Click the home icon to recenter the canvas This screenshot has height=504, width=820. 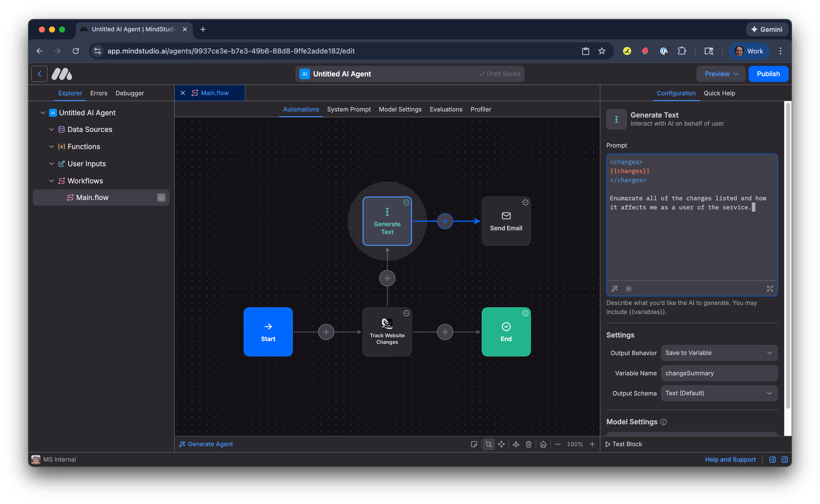[x=543, y=444]
